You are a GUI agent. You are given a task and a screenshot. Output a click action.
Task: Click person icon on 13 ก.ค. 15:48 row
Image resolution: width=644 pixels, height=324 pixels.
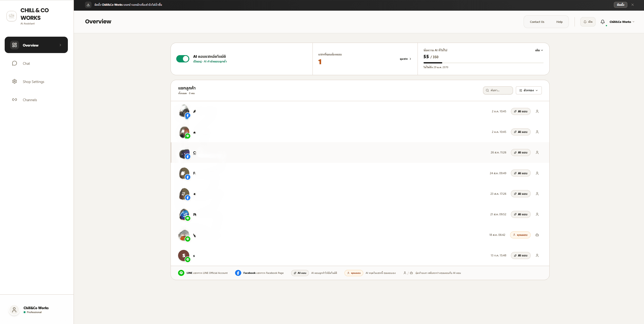[537, 255]
